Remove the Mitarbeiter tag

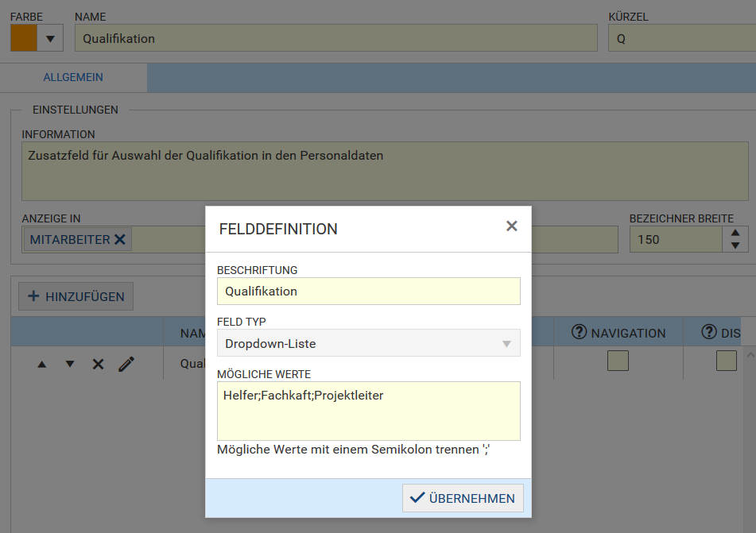tap(119, 240)
